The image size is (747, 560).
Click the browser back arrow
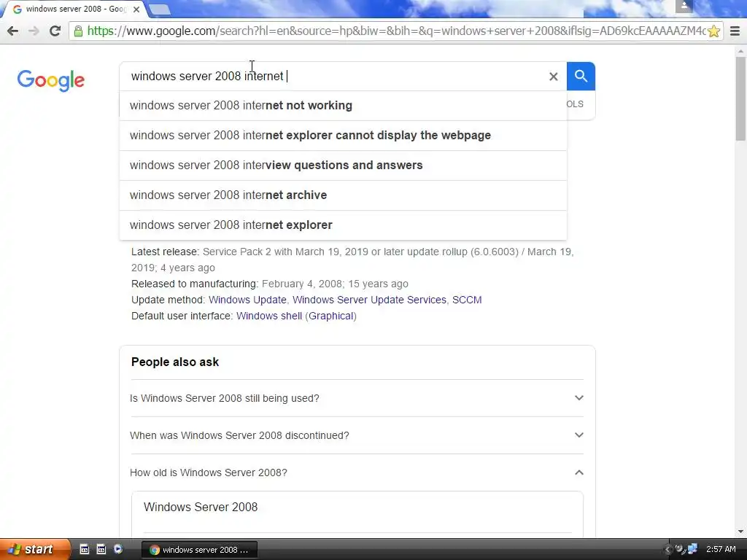pos(13,31)
